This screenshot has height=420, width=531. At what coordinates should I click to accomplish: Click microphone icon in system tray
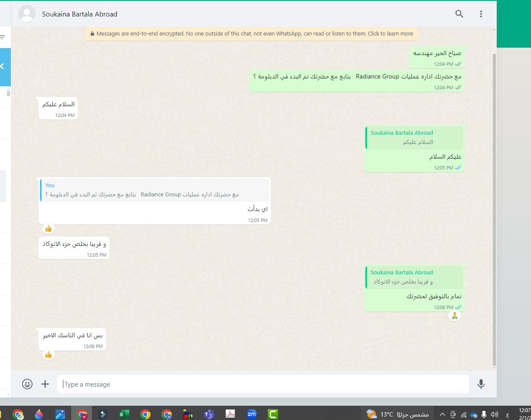click(484, 414)
